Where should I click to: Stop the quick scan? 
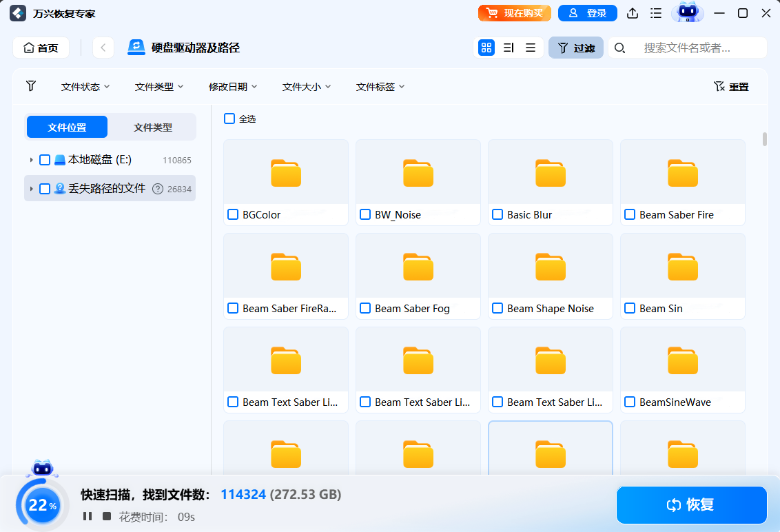pos(107,516)
